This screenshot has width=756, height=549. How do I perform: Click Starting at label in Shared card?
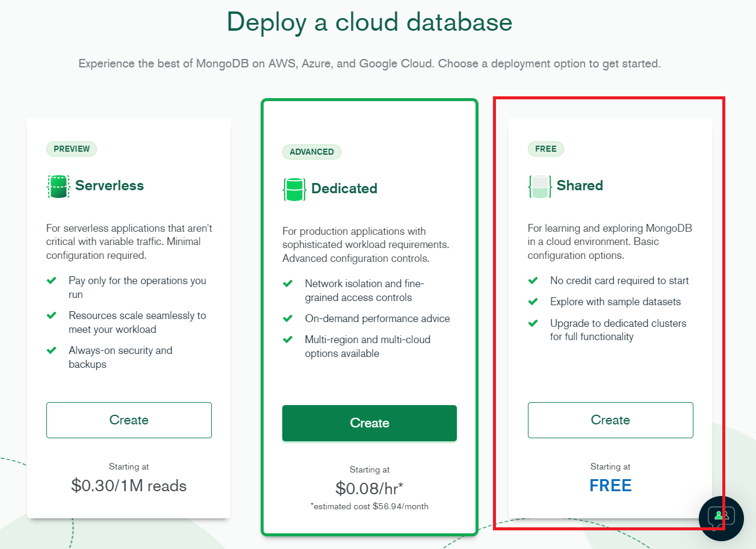(610, 467)
